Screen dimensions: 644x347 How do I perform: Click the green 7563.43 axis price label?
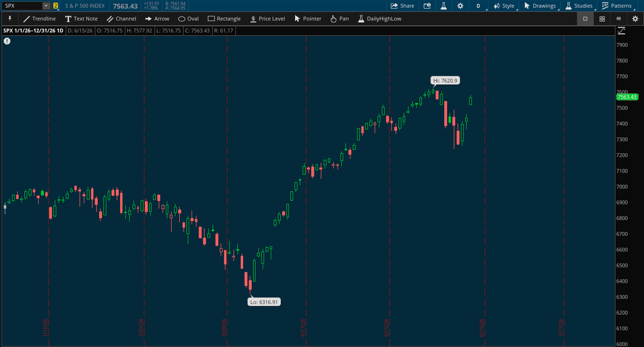(627, 97)
